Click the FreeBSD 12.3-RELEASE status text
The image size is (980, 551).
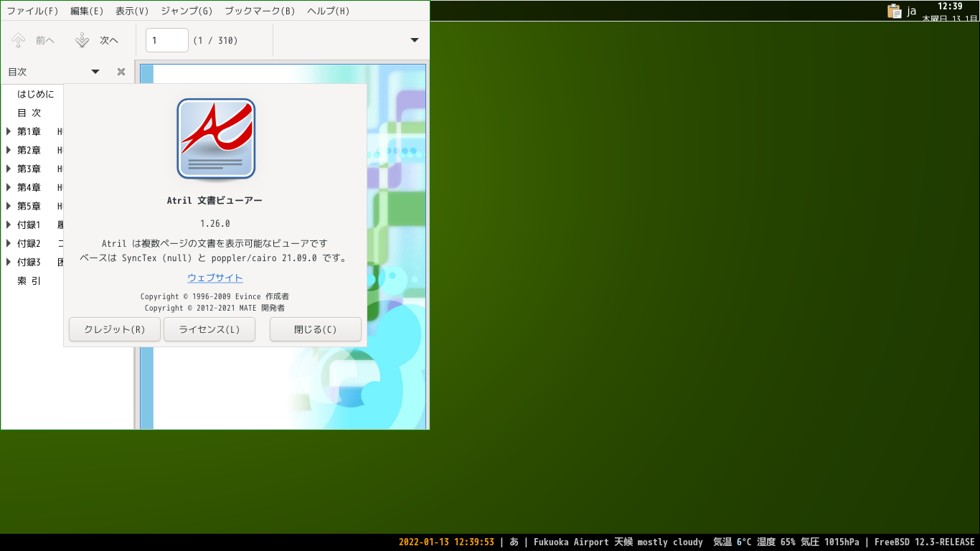tap(925, 542)
